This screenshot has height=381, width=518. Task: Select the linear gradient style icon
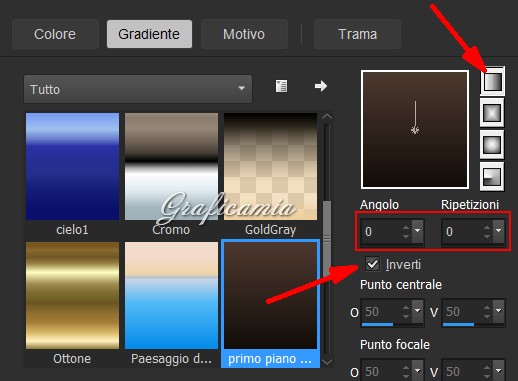pos(492,81)
